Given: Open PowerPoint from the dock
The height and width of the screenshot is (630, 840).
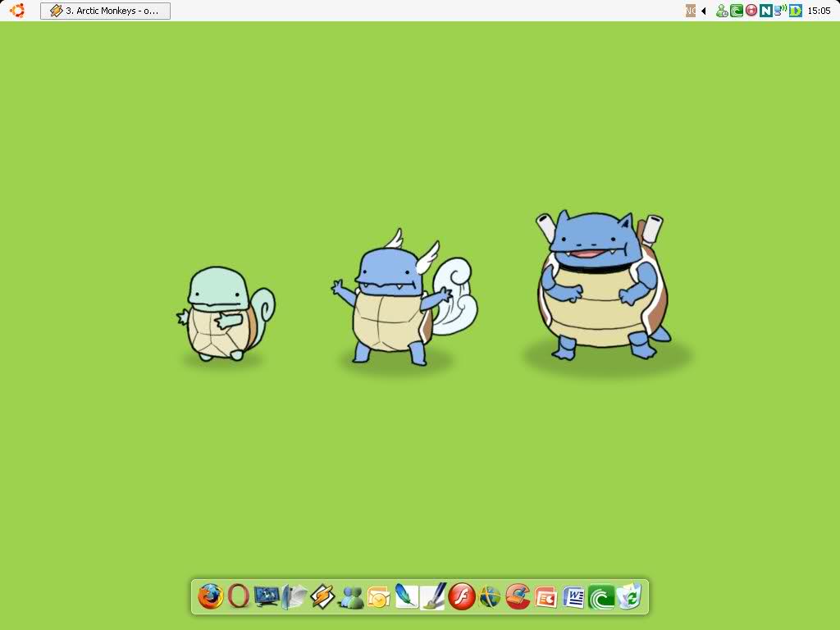Looking at the screenshot, I should point(546,597).
